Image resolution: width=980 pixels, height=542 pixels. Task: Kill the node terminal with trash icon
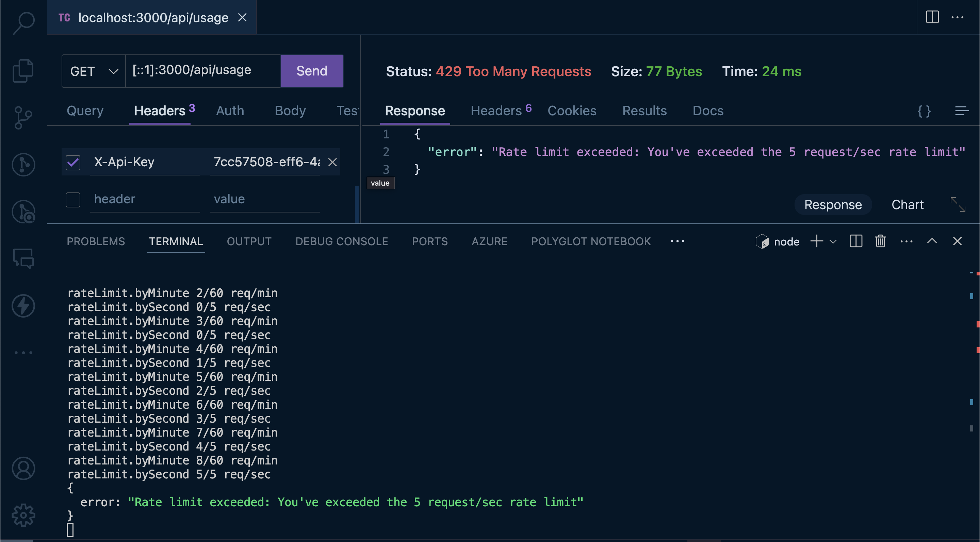pyautogui.click(x=881, y=241)
